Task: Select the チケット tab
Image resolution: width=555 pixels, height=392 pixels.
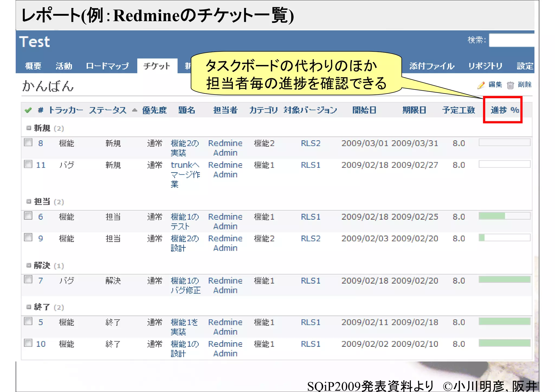Action: [157, 66]
